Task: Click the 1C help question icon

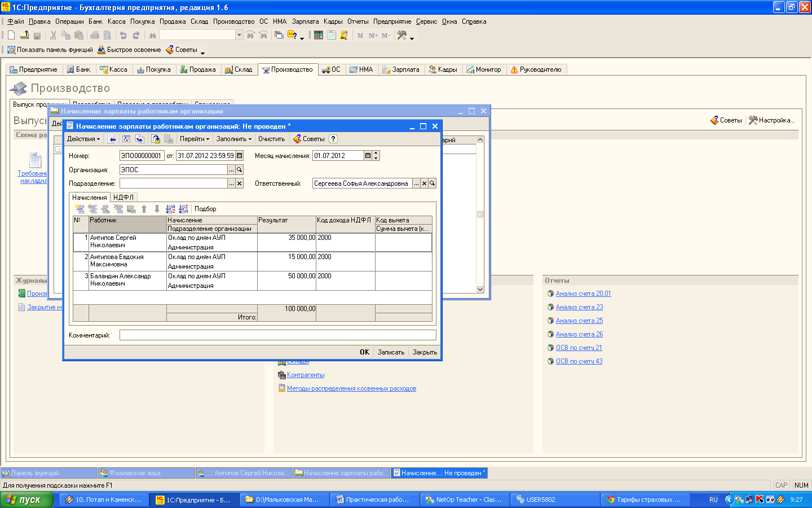Action: 292,35
